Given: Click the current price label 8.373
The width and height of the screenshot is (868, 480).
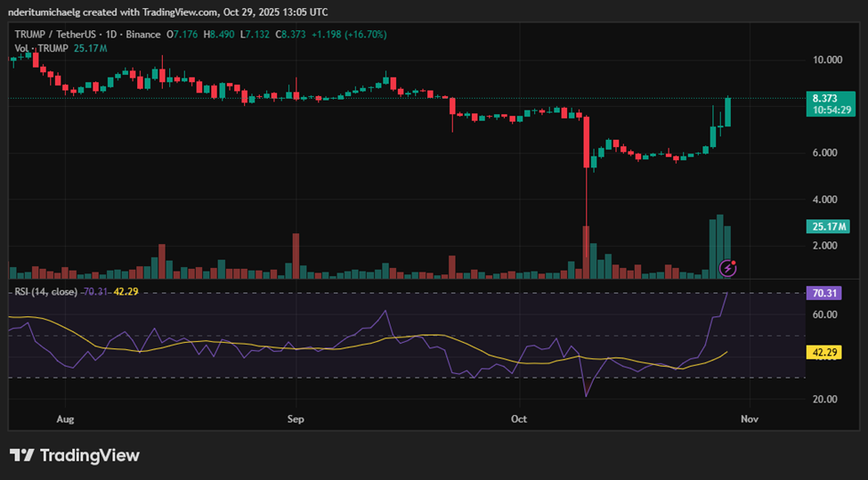Looking at the screenshot, I should pos(831,104).
